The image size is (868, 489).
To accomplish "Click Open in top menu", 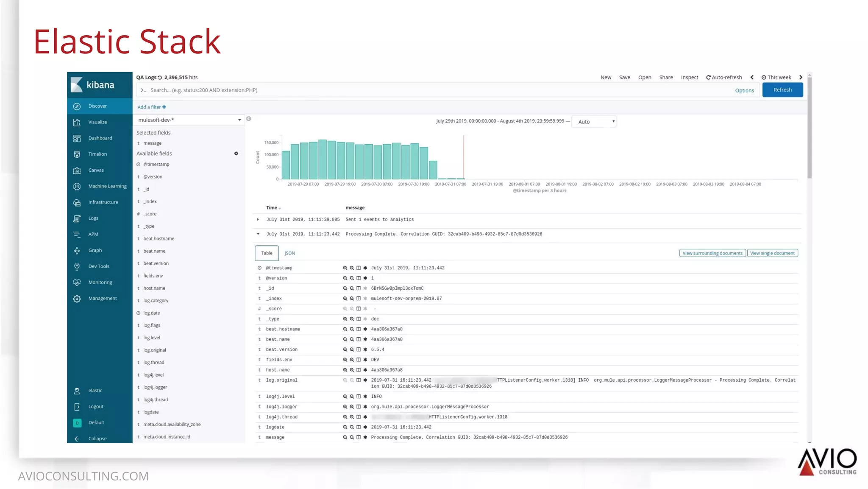I will (645, 77).
